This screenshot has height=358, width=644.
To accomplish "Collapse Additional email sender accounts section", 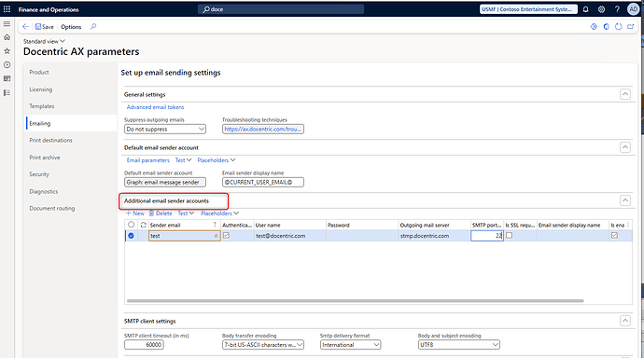I will [x=624, y=200].
